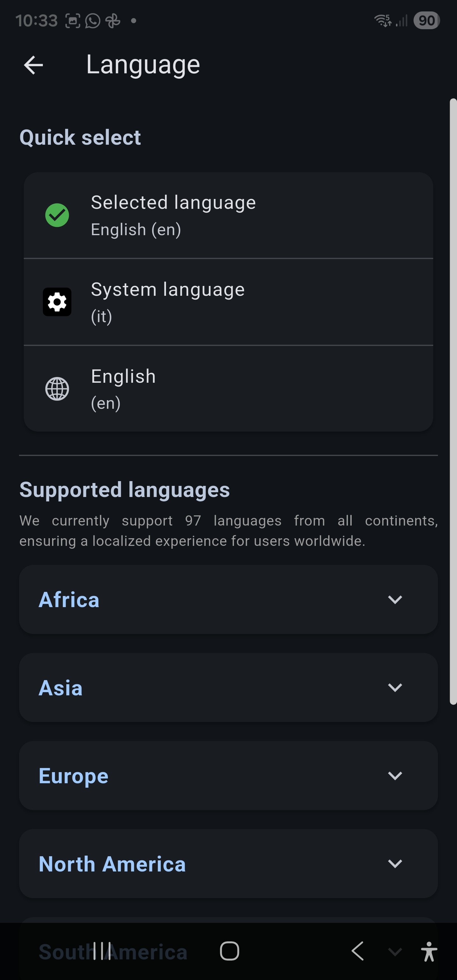Click the green checkmark beside Selected language
Viewport: 457px width, 980px height.
(x=57, y=215)
